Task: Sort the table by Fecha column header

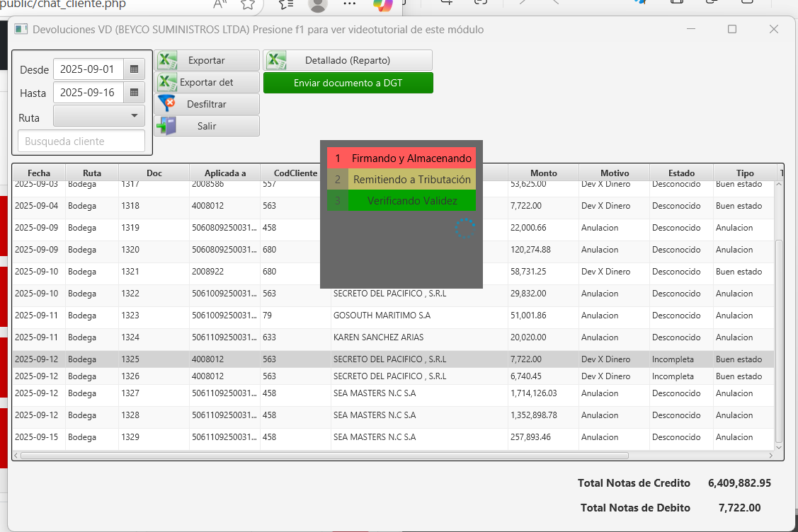Action: [39, 173]
